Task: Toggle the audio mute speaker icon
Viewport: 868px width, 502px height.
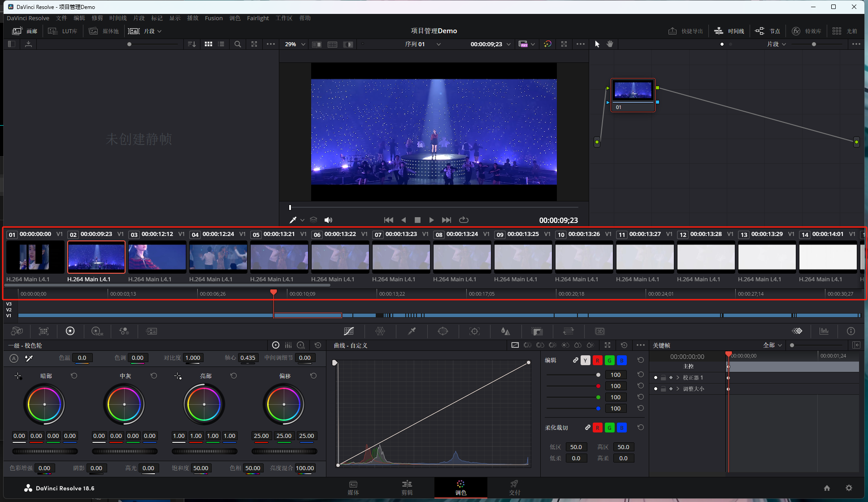Action: [x=328, y=220]
